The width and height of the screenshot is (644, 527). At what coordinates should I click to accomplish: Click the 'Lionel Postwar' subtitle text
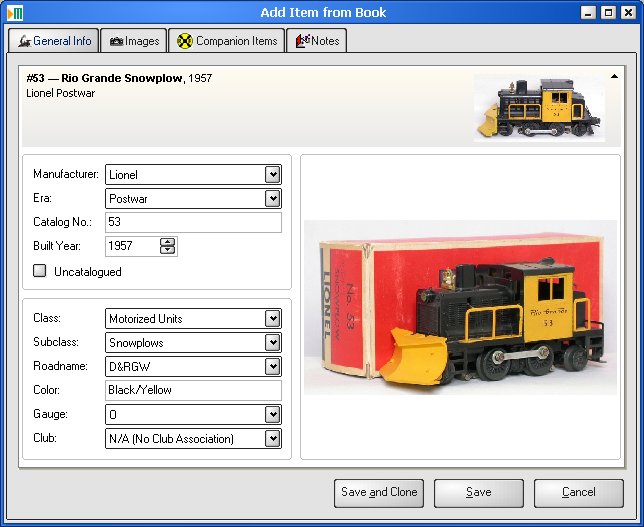coord(60,93)
